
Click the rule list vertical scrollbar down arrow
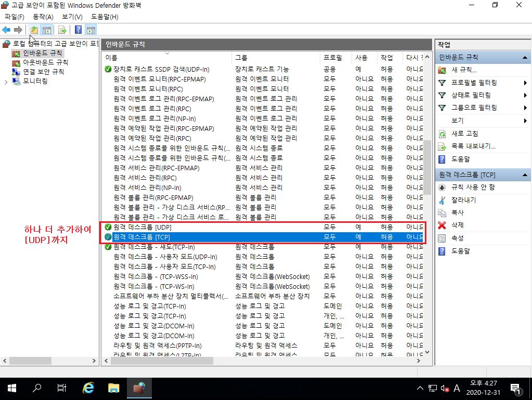point(427,352)
